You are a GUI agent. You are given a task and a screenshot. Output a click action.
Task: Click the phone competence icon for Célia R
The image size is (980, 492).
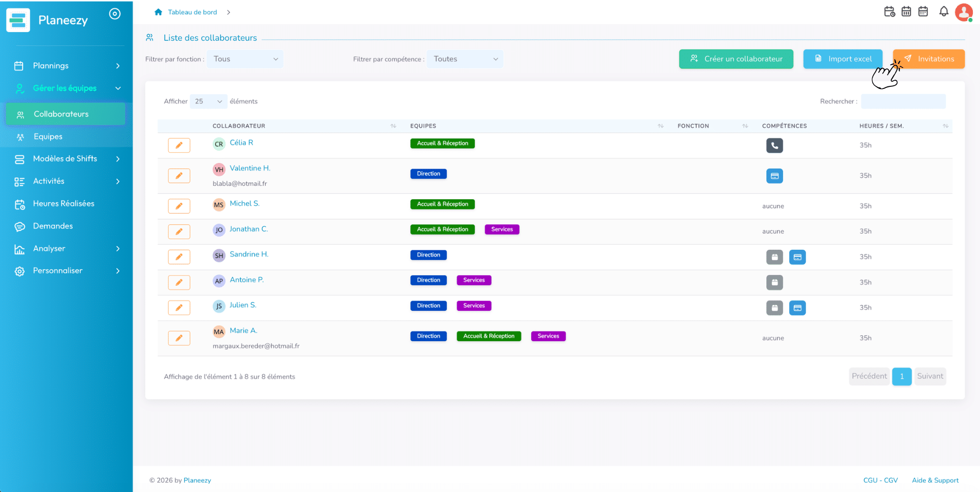pos(774,146)
